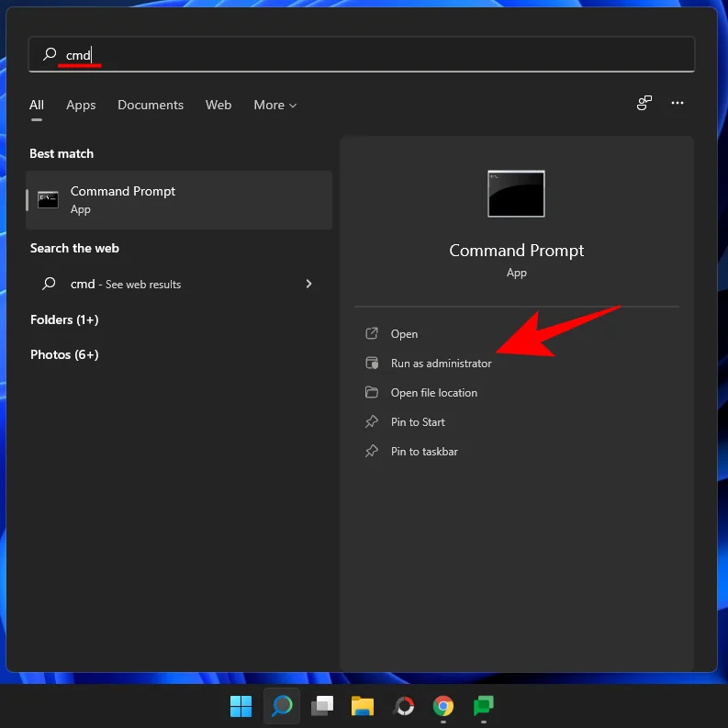Click the magnifier icon beside web results
Image resolution: width=728 pixels, height=728 pixels.
point(49,284)
